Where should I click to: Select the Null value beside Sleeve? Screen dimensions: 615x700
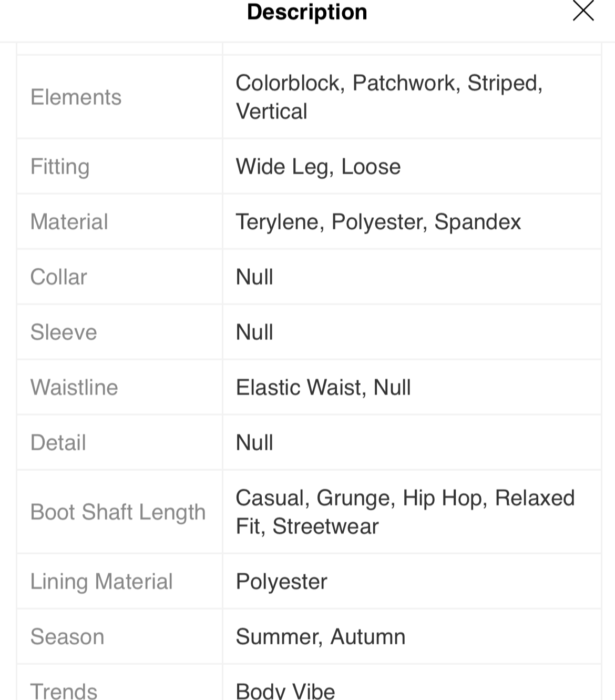tap(254, 332)
